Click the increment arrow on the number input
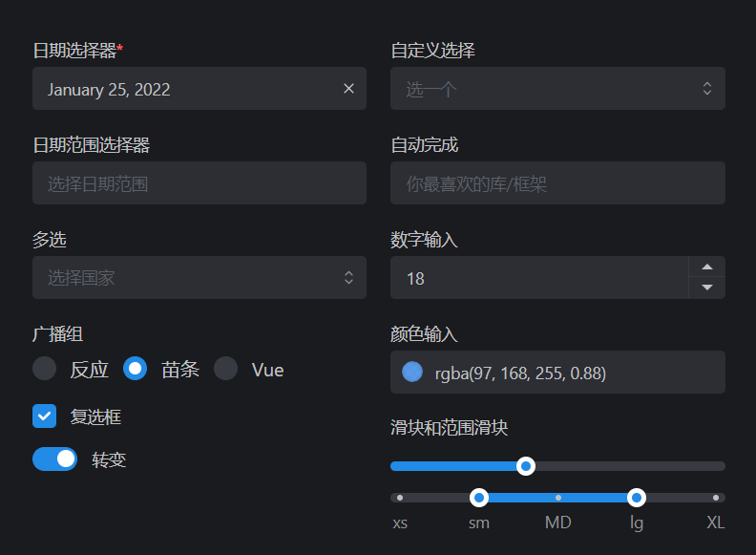This screenshot has width=756, height=555. tap(706, 267)
